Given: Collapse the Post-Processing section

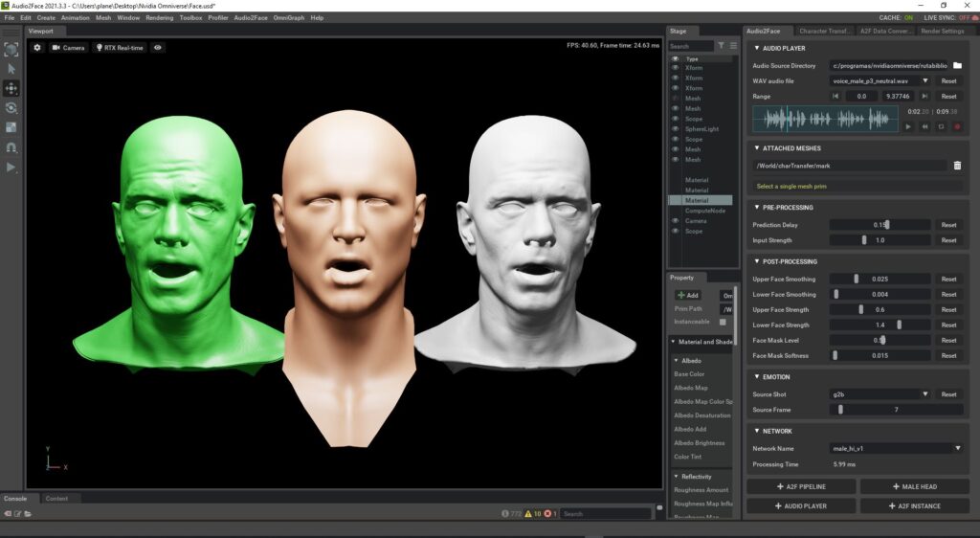Looking at the screenshot, I should coord(757,261).
